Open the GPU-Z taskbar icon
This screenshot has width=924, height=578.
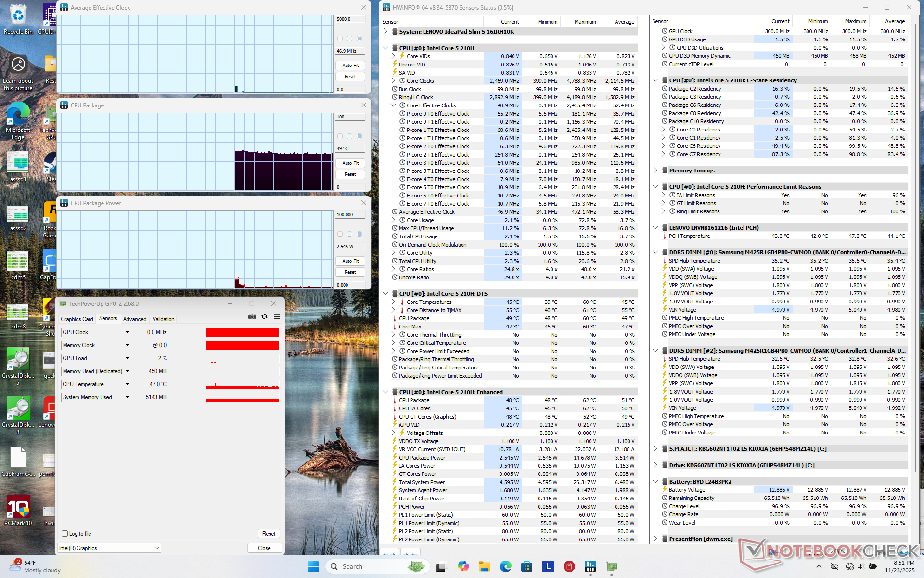pyautogui.click(x=612, y=566)
